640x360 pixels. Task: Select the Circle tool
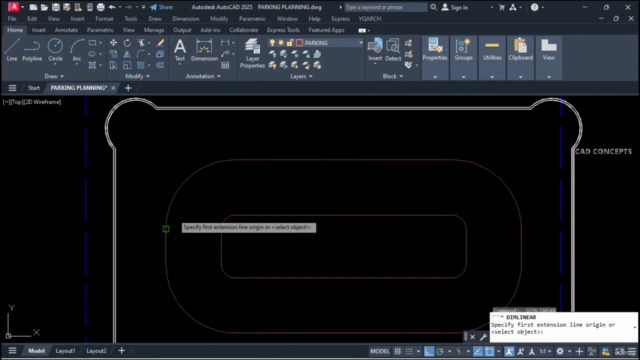55,50
